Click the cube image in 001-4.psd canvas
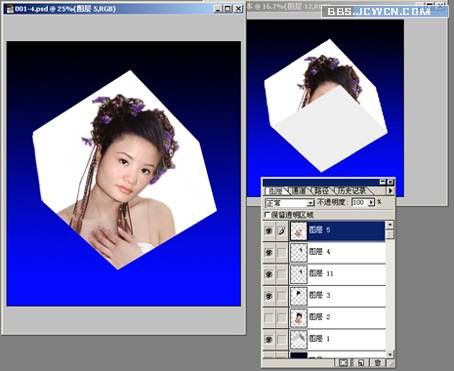The image size is (454, 371). tap(124, 170)
